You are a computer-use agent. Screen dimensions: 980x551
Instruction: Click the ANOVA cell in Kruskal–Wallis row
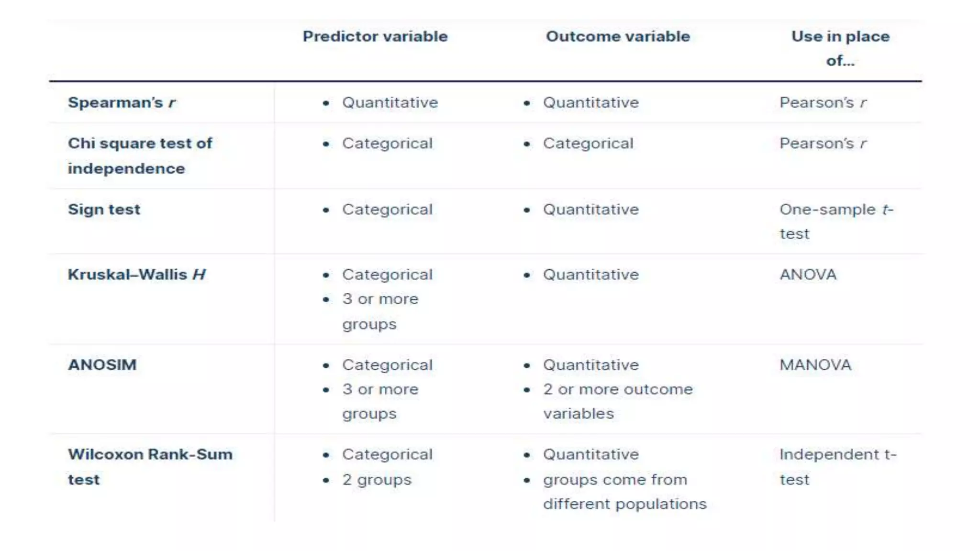click(x=808, y=275)
